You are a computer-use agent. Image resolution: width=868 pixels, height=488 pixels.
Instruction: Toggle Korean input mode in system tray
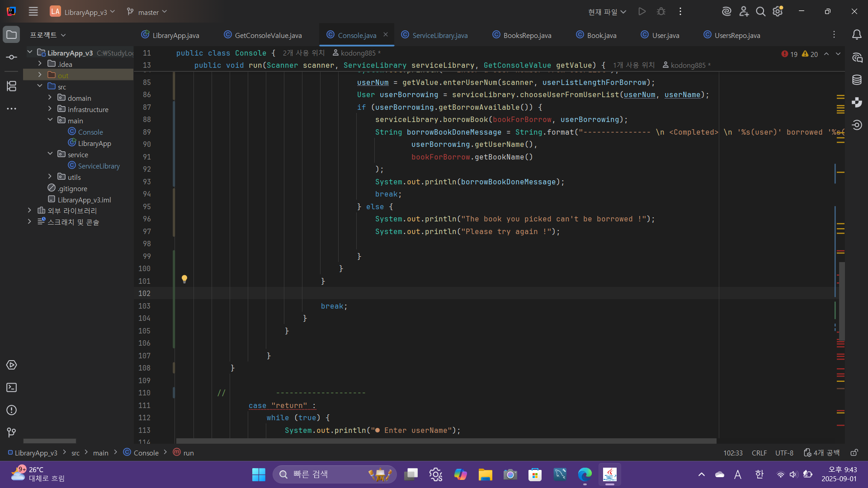pos(759,474)
